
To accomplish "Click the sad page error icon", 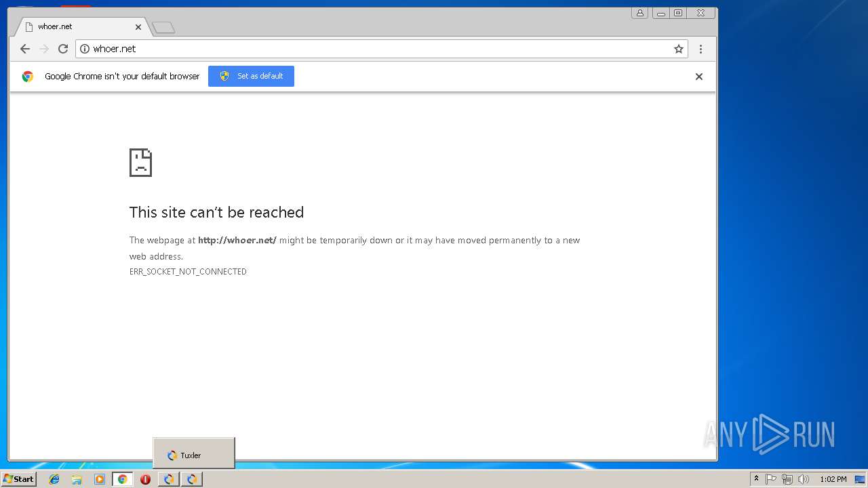I will click(140, 163).
